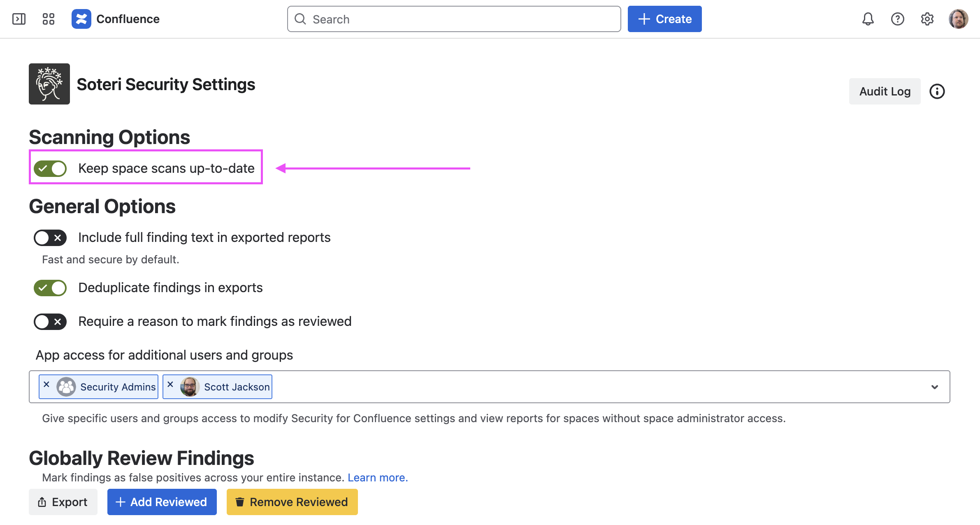Expand the app access users dropdown chevron
Image resolution: width=980 pixels, height=525 pixels.
click(934, 387)
